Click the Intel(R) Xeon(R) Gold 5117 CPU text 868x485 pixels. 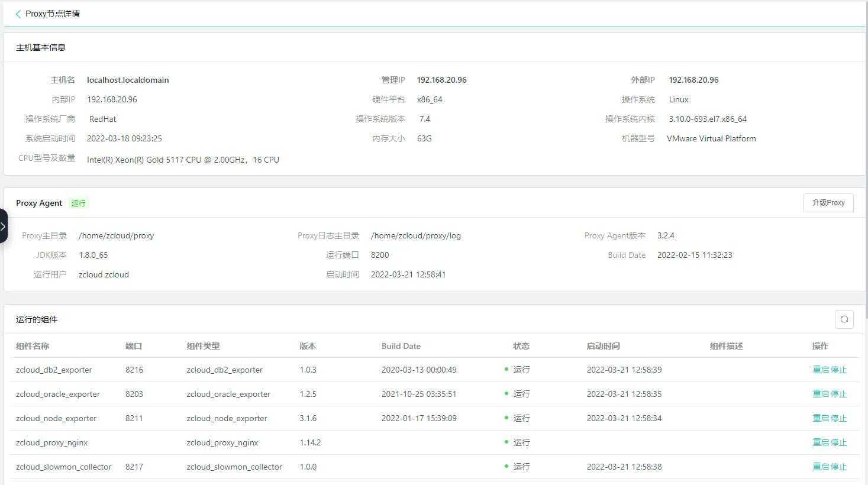coord(183,160)
